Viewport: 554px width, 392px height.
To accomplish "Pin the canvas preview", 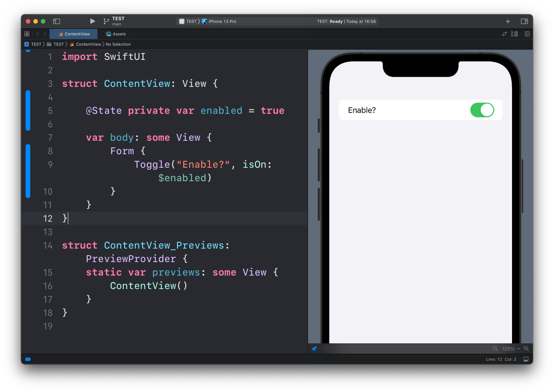I will [314, 349].
